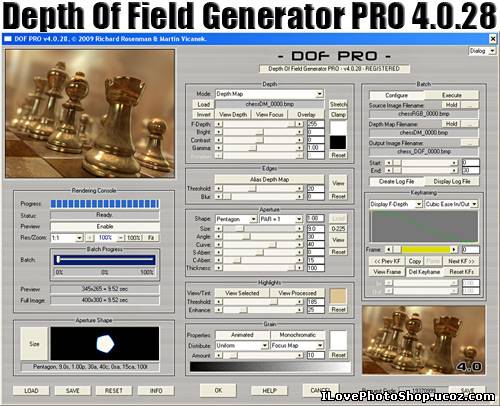Viewport: 500px width, 406px height.
Task: Go to the previous keyframe with Prev KF
Action: point(387,261)
